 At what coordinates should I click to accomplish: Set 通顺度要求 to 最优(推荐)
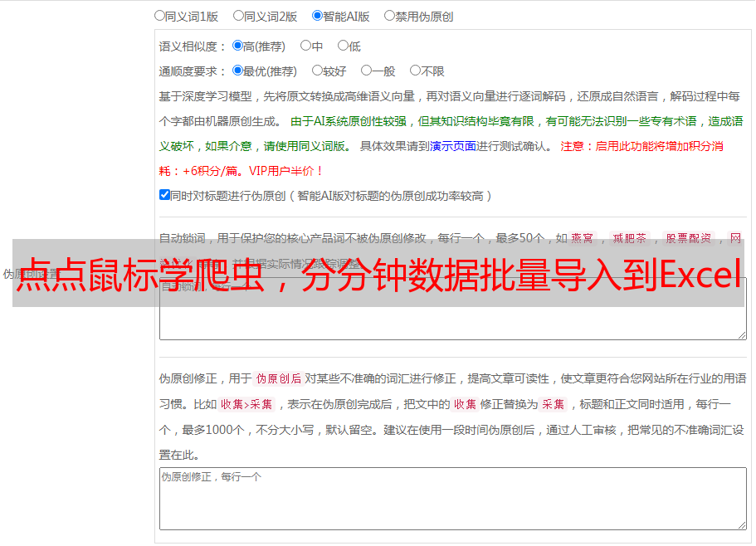pos(237,71)
